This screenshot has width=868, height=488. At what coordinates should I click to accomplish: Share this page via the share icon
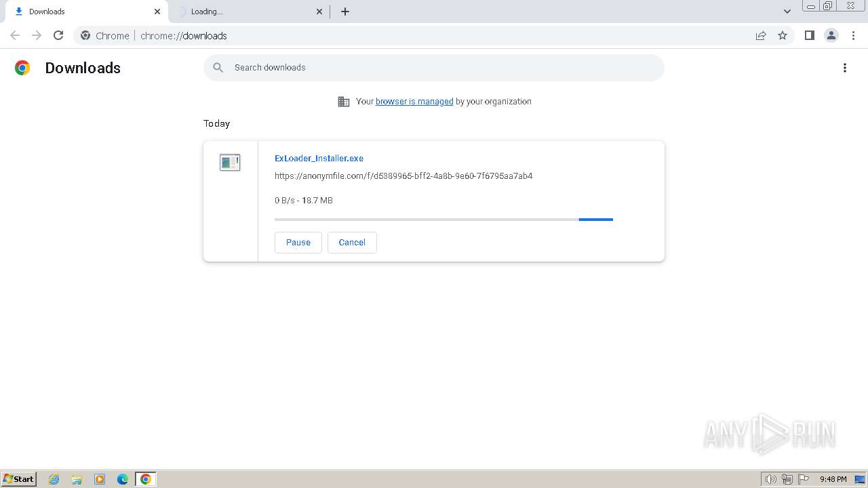tap(761, 36)
